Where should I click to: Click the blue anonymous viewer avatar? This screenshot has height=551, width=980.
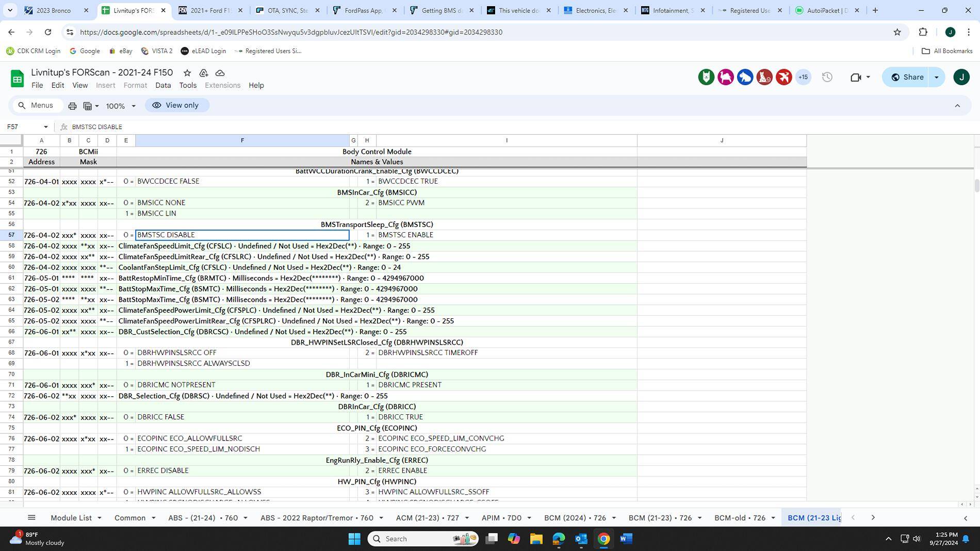pyautogui.click(x=745, y=77)
